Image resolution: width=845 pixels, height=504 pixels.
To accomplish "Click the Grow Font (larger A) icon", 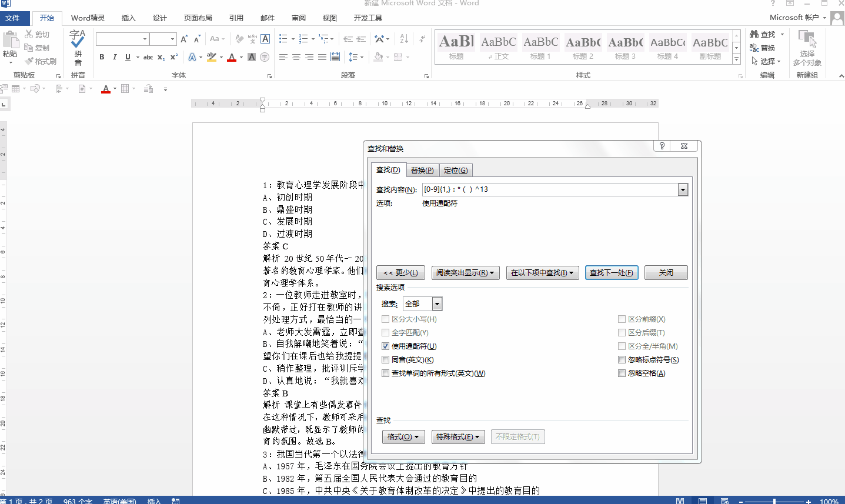I will [x=184, y=39].
